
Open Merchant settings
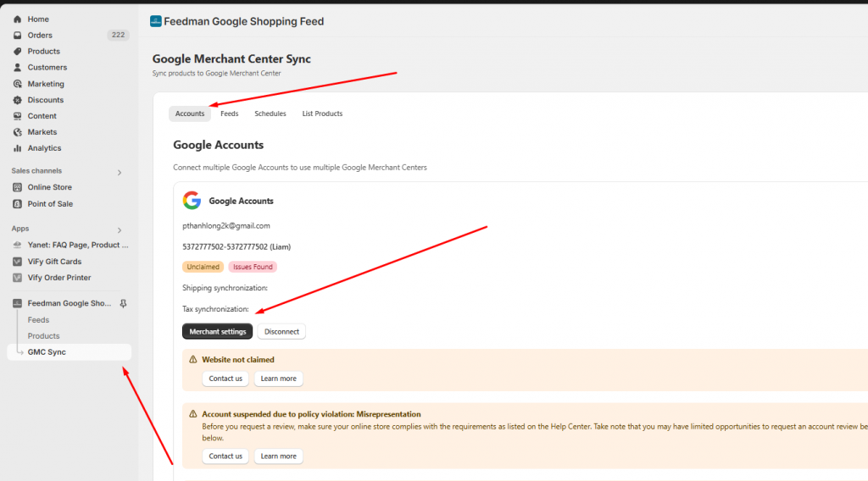pos(218,332)
